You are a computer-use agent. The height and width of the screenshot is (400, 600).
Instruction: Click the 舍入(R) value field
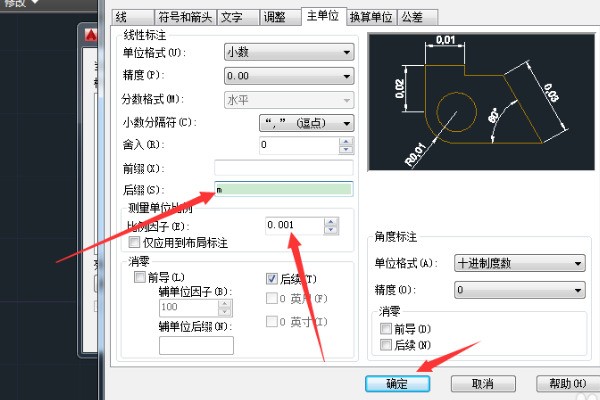tap(299, 145)
